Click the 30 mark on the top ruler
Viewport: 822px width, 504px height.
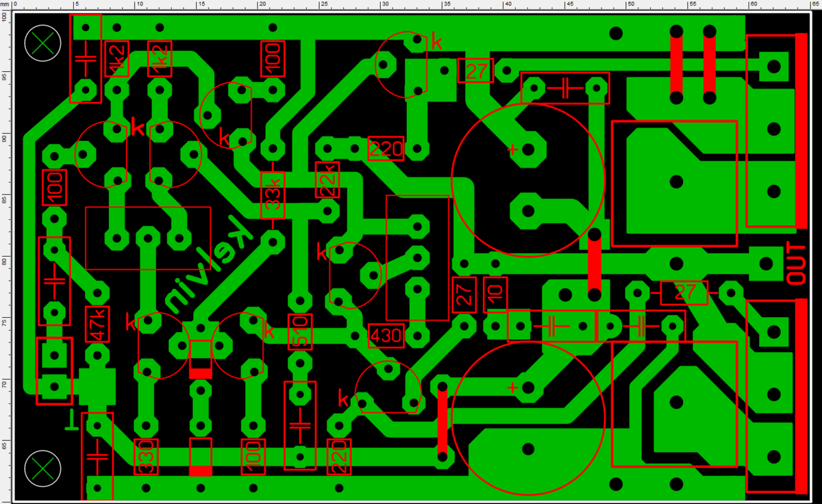click(x=385, y=3)
